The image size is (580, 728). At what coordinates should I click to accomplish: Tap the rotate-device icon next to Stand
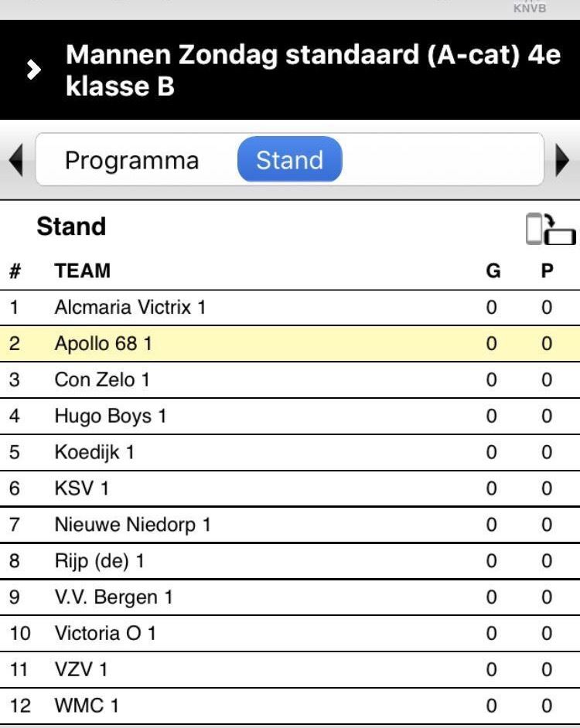pos(551,229)
